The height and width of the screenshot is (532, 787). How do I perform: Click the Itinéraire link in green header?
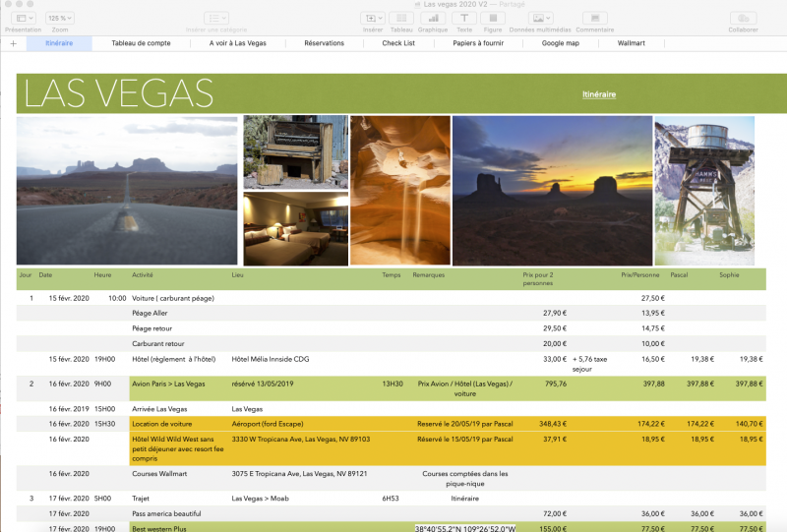click(598, 94)
